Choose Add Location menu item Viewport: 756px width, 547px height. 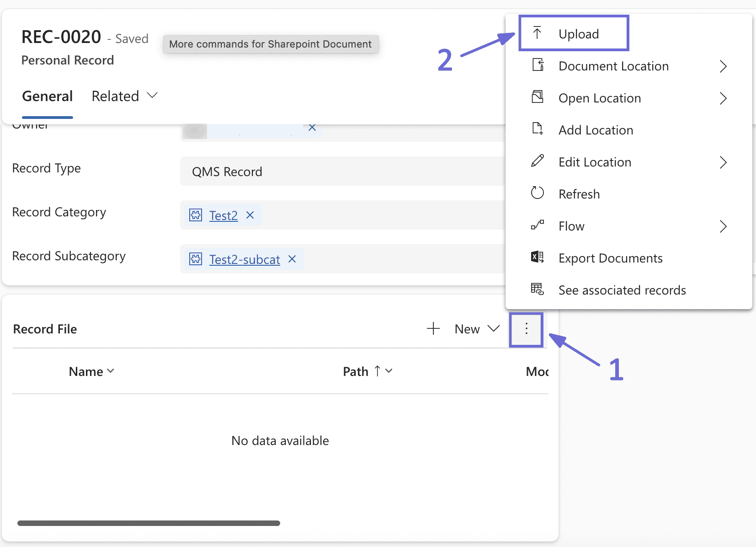pyautogui.click(x=629, y=130)
